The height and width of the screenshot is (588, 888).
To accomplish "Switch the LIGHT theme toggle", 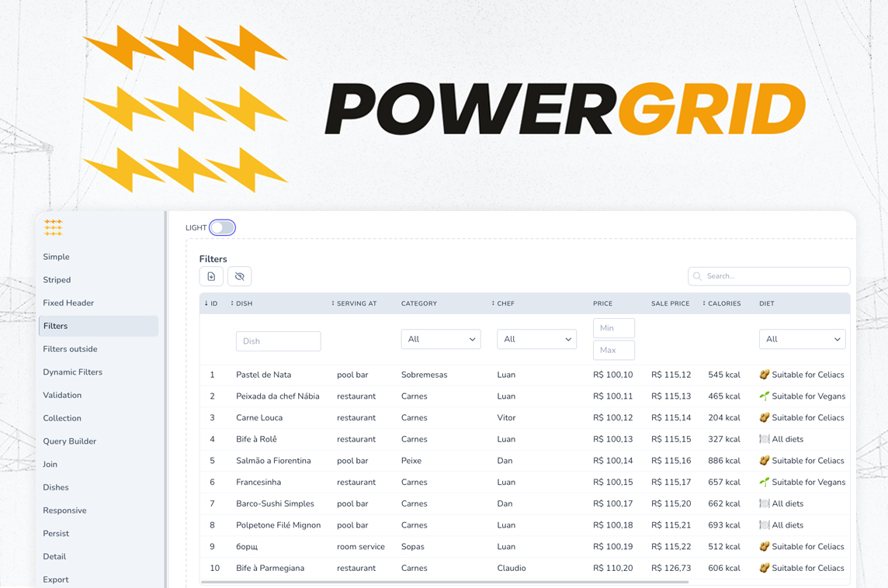I will (222, 227).
